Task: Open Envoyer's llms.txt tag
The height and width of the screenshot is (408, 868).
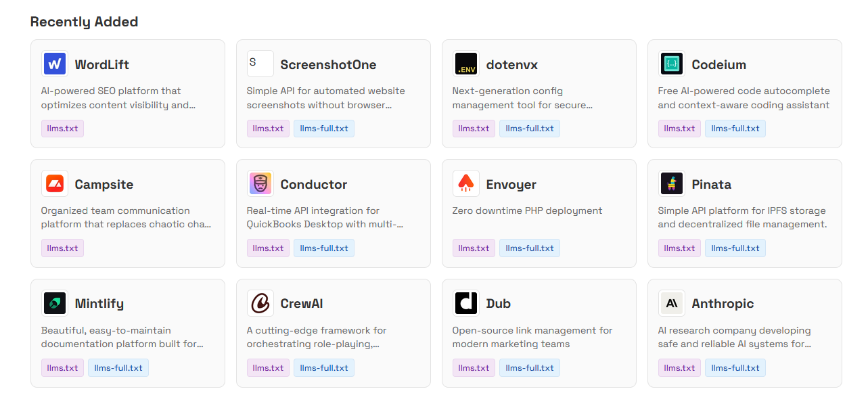Action: [x=474, y=248]
